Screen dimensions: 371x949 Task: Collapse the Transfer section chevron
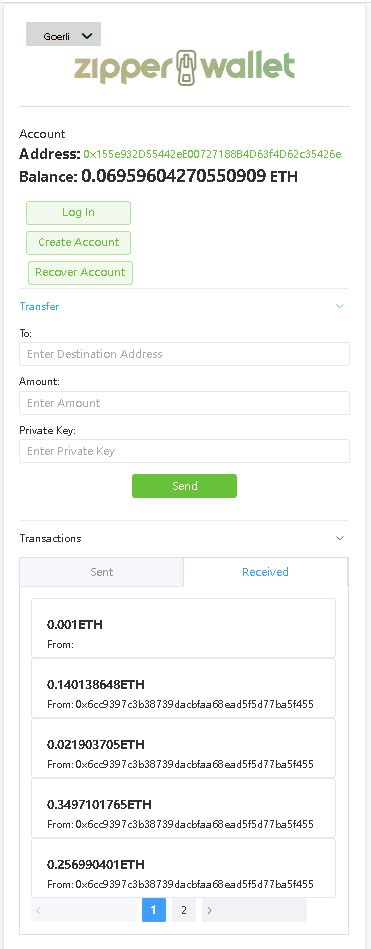pyautogui.click(x=340, y=306)
